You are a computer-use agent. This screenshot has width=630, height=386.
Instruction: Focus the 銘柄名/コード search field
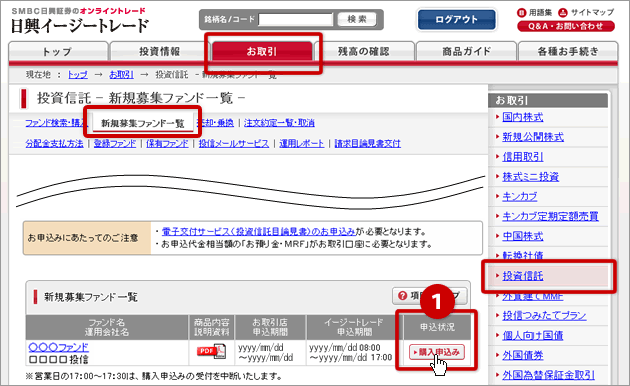296,19
